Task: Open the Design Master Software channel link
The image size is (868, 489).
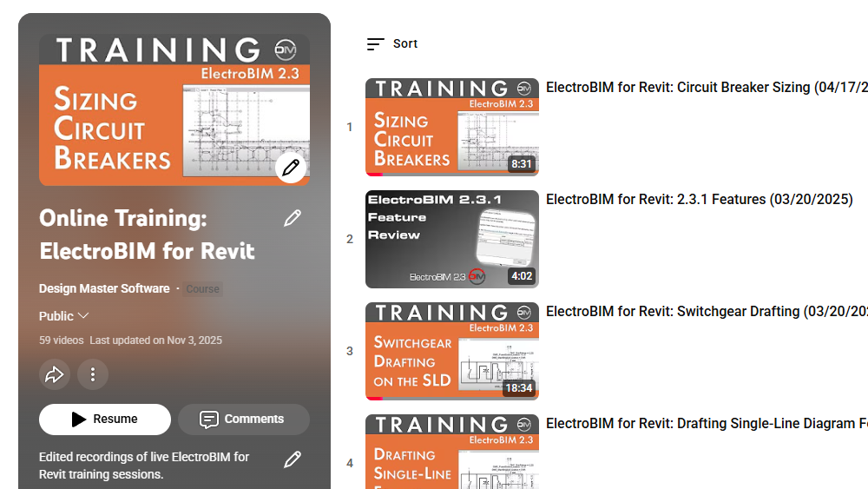Action: coord(104,288)
